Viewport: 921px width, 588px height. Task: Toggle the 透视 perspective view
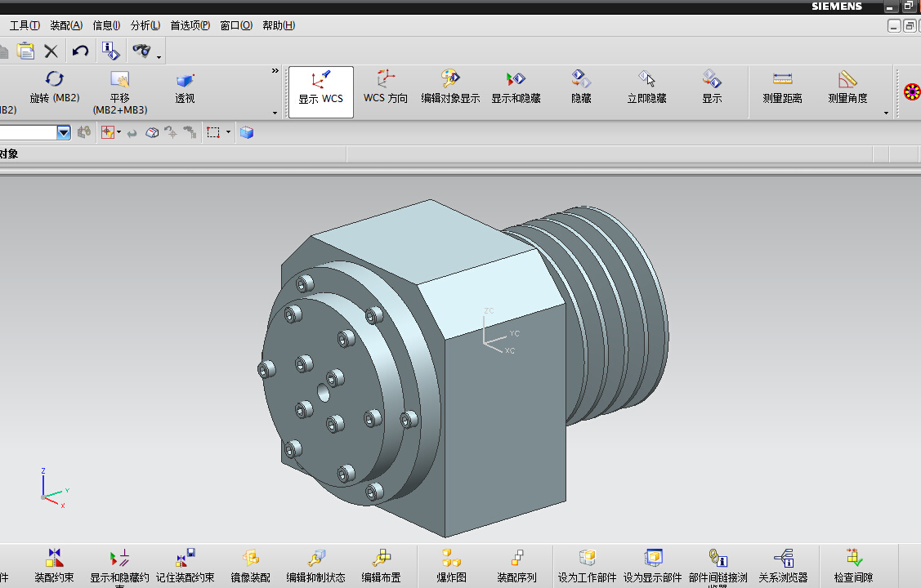(185, 89)
